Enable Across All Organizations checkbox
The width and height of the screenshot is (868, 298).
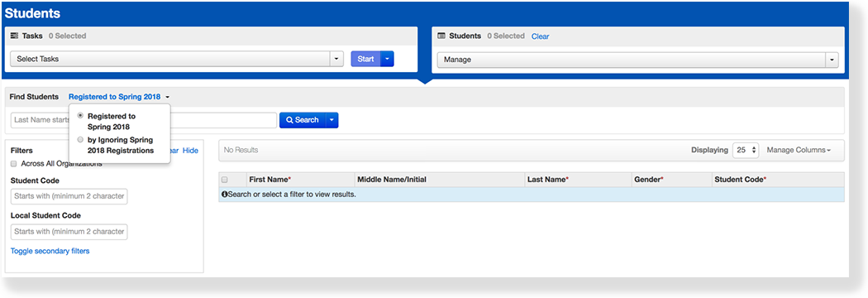[x=14, y=163]
